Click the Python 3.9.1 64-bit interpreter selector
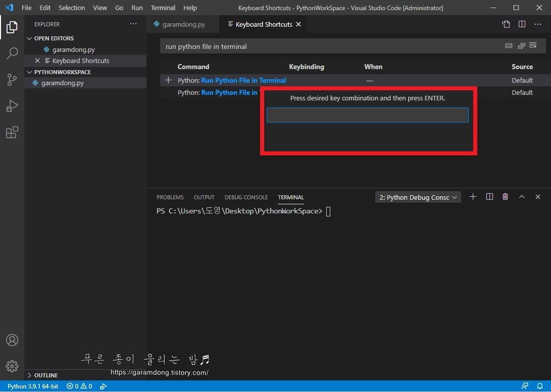Viewport: 551px width, 392px height. point(33,386)
